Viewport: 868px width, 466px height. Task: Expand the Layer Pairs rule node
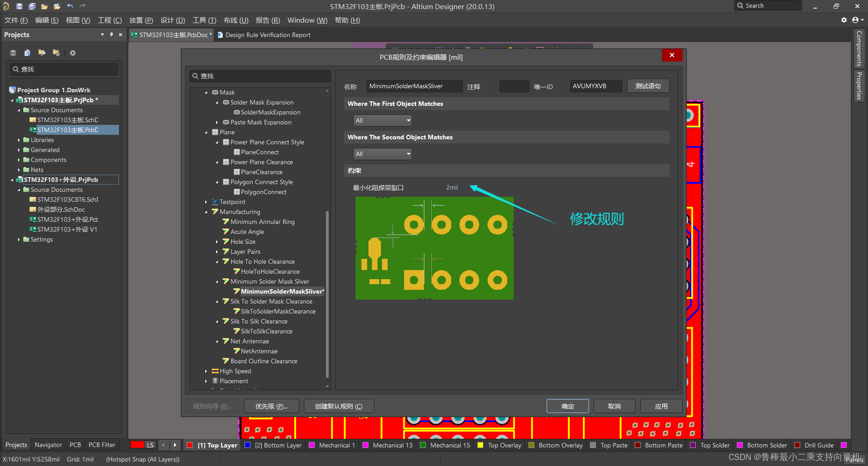pyautogui.click(x=217, y=252)
